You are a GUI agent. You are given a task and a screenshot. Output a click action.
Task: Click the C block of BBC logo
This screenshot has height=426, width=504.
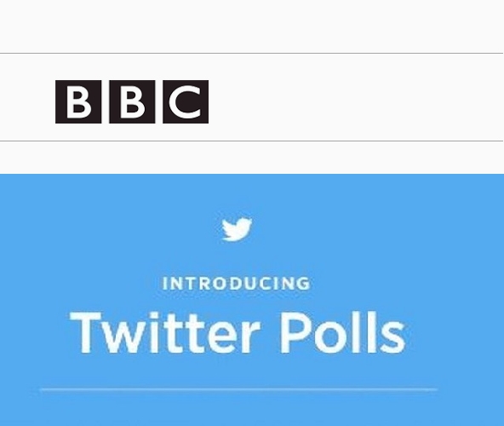pos(186,101)
